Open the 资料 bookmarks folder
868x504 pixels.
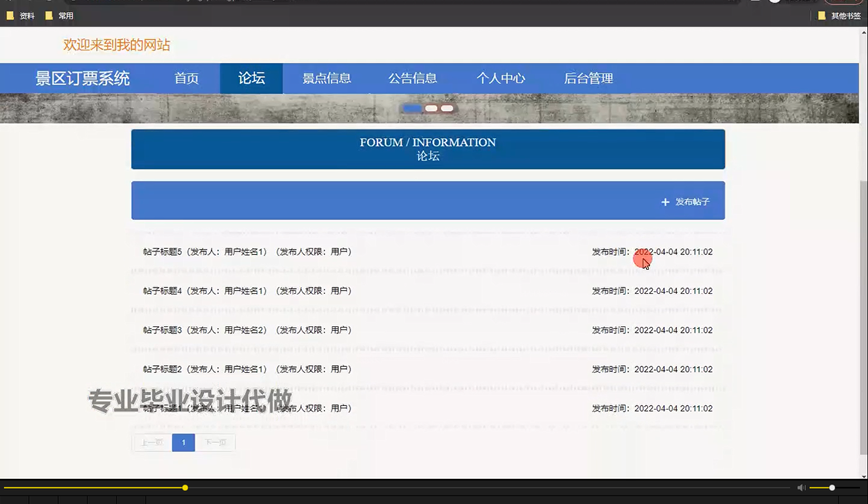tap(21, 15)
